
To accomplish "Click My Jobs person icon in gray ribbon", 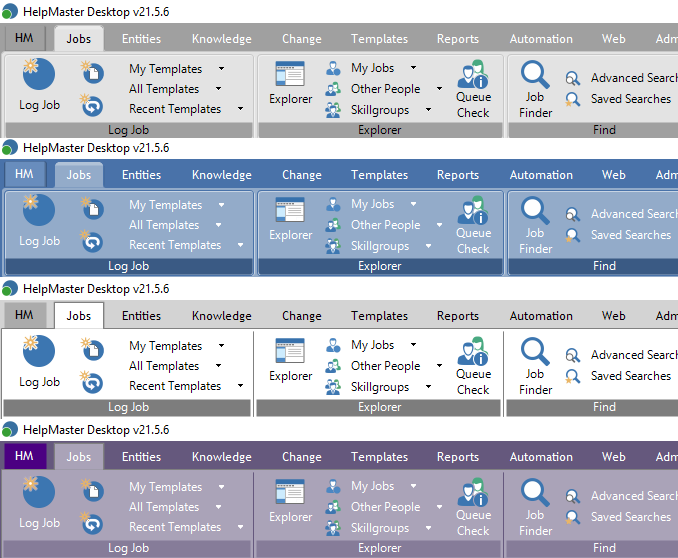I will (x=333, y=68).
